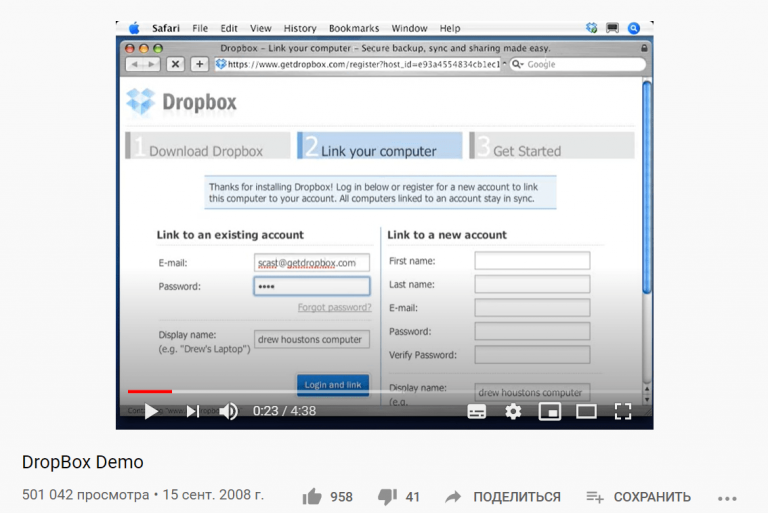This screenshot has width=768, height=513.
Task: Open the Safari menu
Action: coord(166,28)
